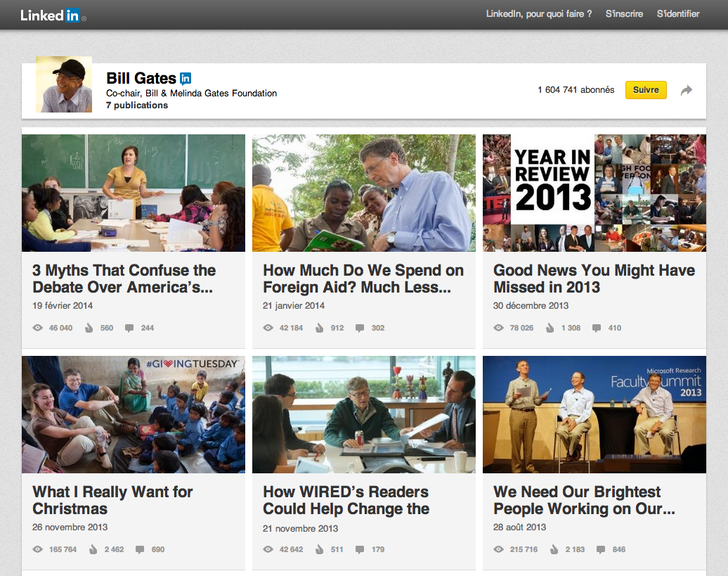728x576 pixels.
Task: Open 'Good News You Might Have Missed in 2013' title
Action: click(x=594, y=279)
